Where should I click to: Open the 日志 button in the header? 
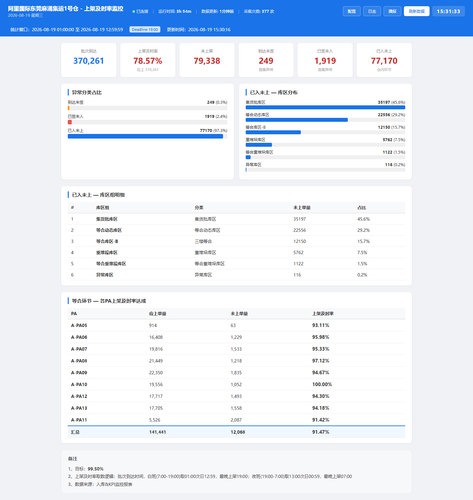(x=372, y=11)
